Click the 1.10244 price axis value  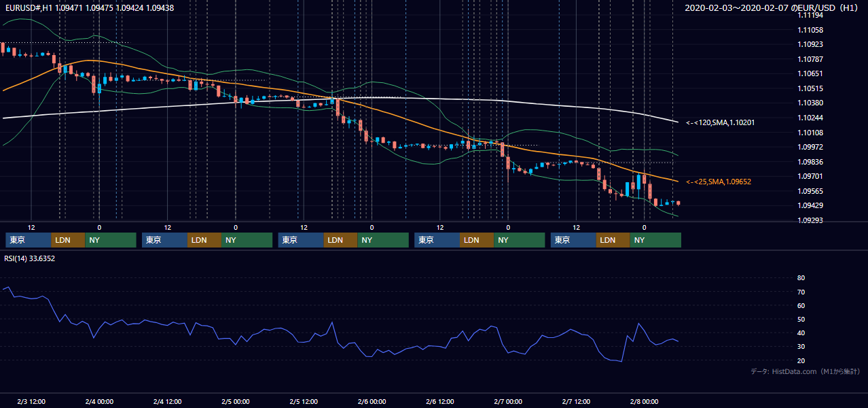click(810, 118)
